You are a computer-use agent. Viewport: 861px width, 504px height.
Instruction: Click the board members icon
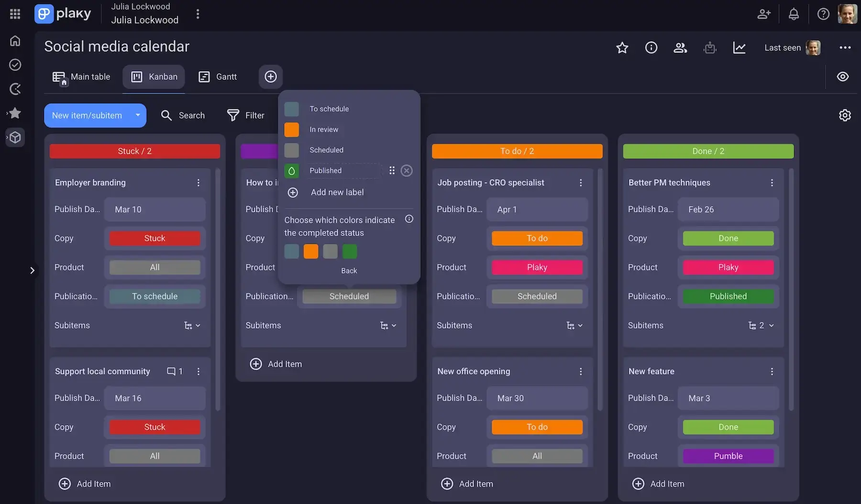point(680,47)
